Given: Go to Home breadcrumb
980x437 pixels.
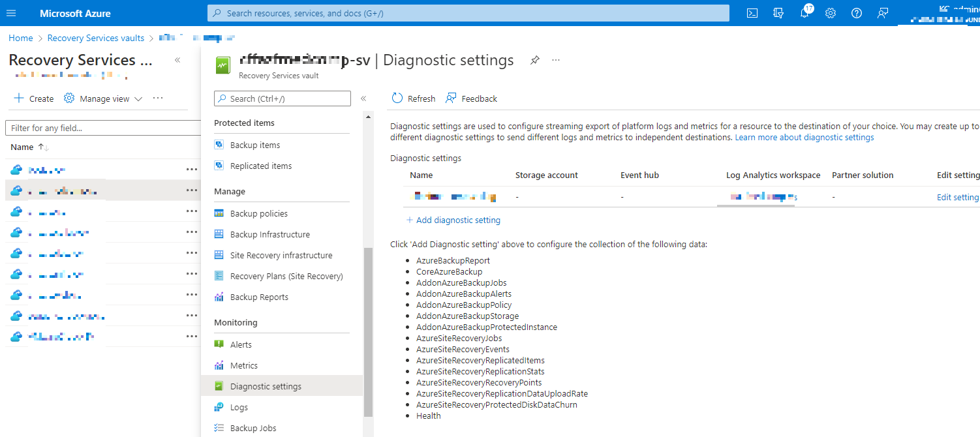Looking at the screenshot, I should [21, 38].
